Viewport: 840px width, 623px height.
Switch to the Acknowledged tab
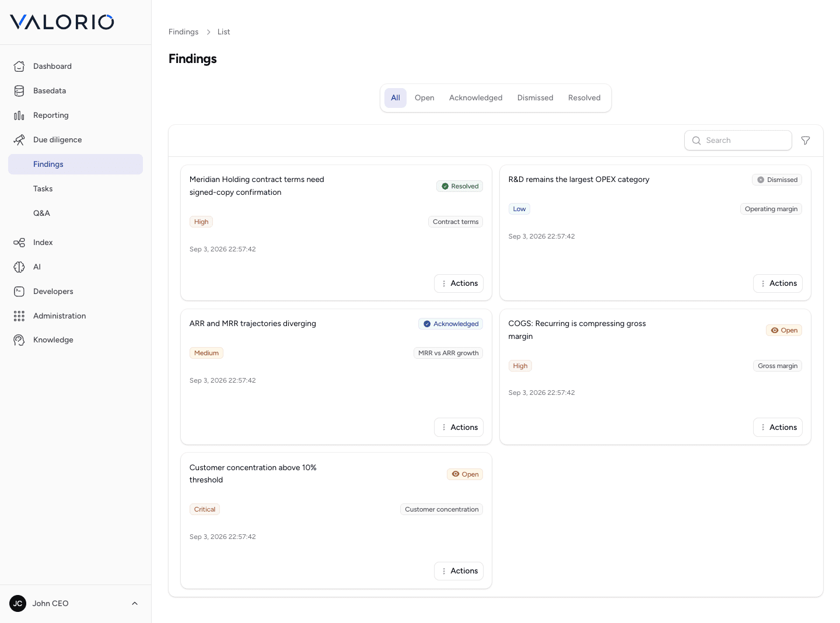(475, 98)
